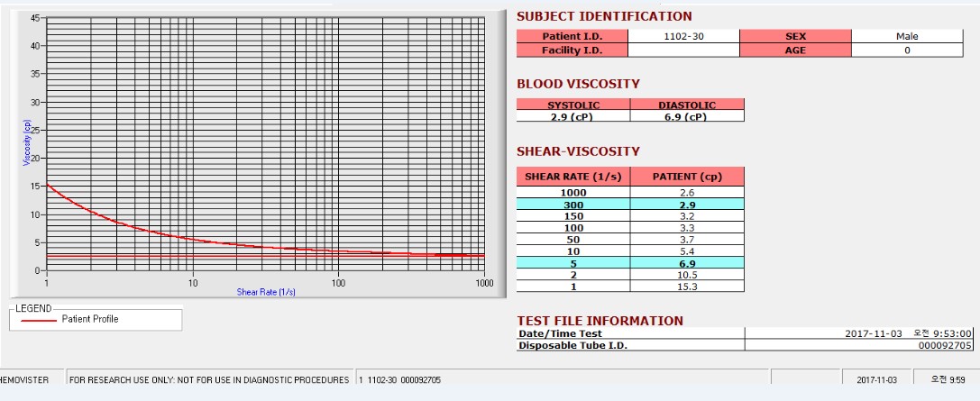
Task: Click the Patient Profile legend label
Action: [90, 319]
